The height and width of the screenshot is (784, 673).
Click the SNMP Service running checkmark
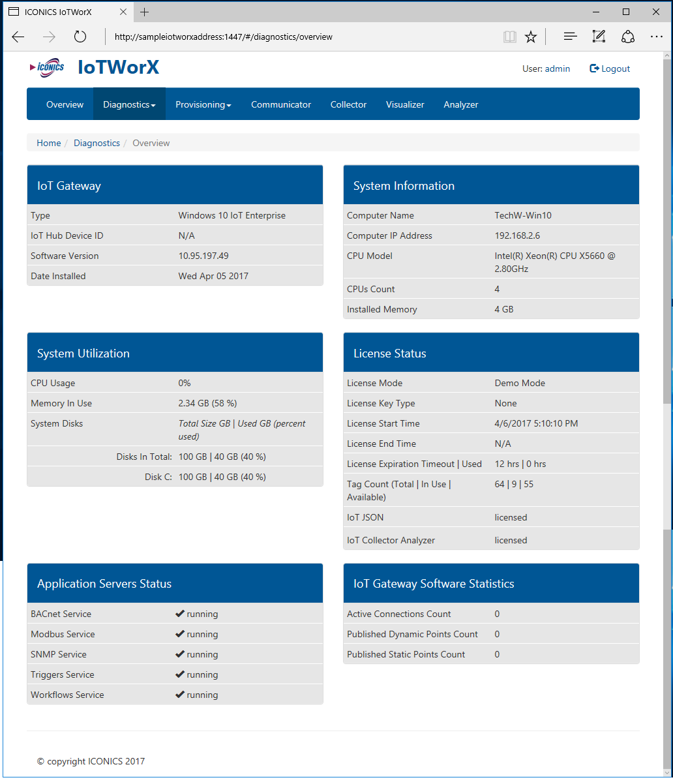[180, 654]
